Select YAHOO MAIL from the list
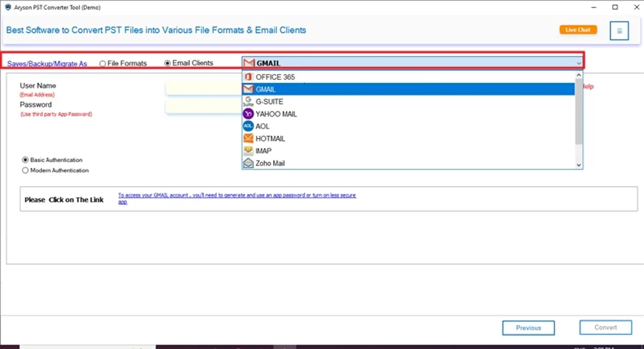 408,114
